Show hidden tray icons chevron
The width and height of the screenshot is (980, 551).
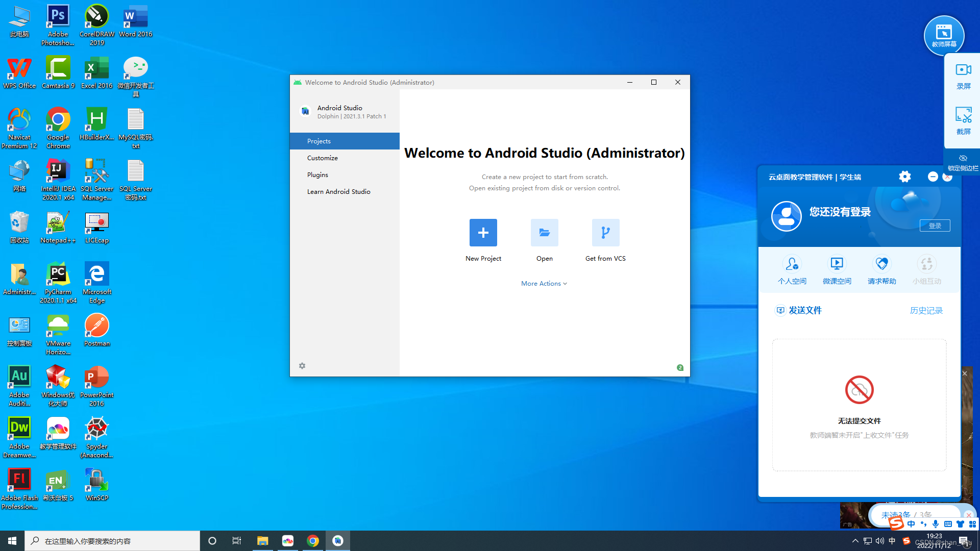coord(855,541)
